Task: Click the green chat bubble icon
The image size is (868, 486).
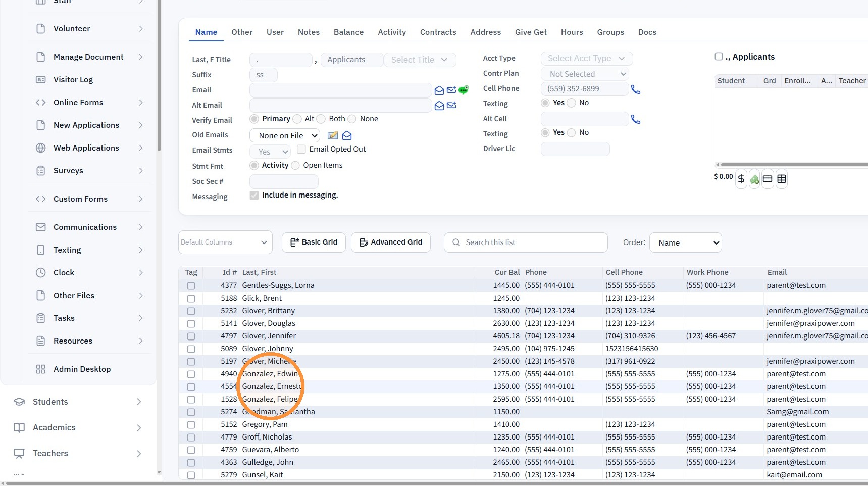Action: [464, 90]
